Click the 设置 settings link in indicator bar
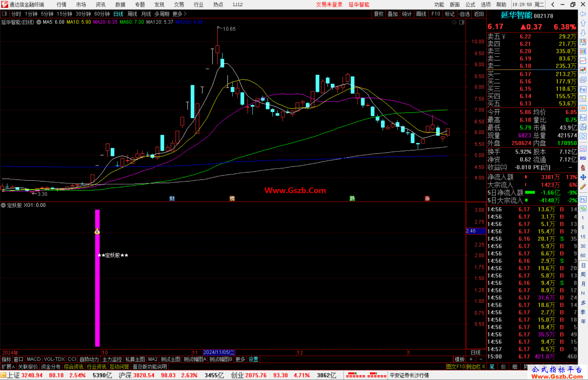Screen dimensions: 588x380 pos(253,359)
